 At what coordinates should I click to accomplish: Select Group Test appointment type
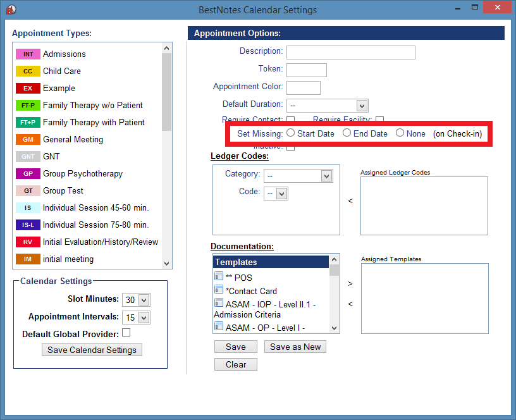click(63, 191)
